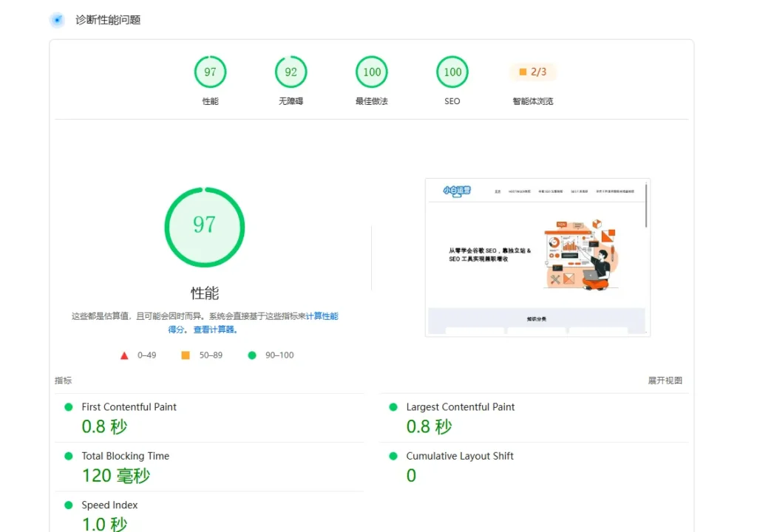
Task: Click the 1.0 秒 Speed Index value
Action: coord(104,524)
